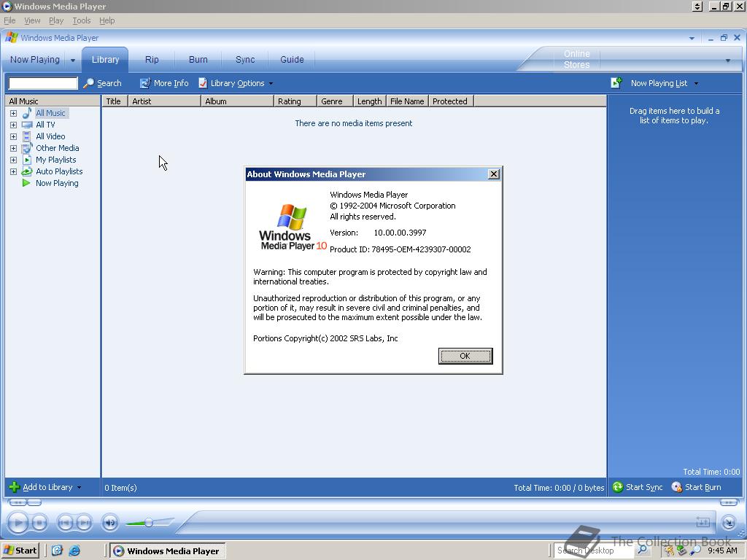Expand the Other Media tree node
Viewport: 747px width, 560px height.
tap(13, 148)
